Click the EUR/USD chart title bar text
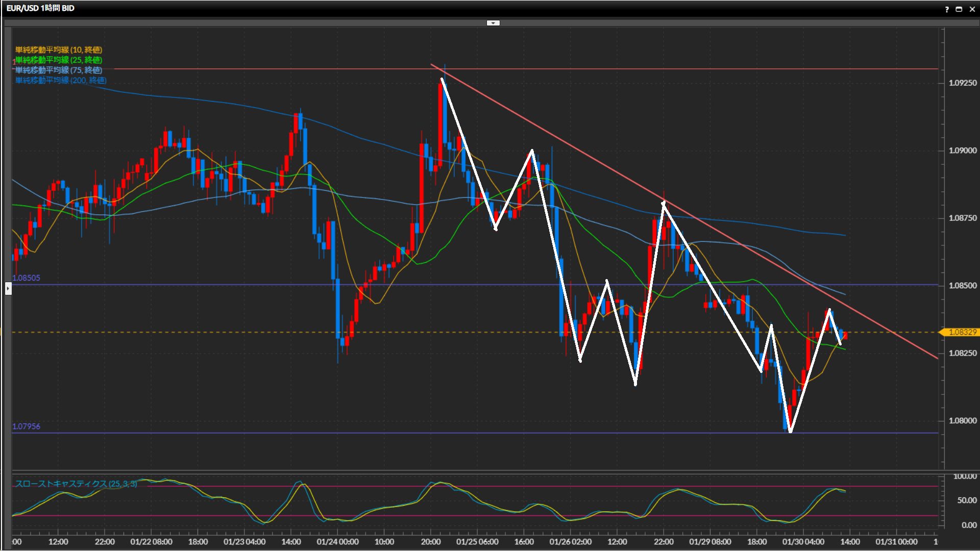Image resolution: width=980 pixels, height=551 pixels. (x=40, y=8)
